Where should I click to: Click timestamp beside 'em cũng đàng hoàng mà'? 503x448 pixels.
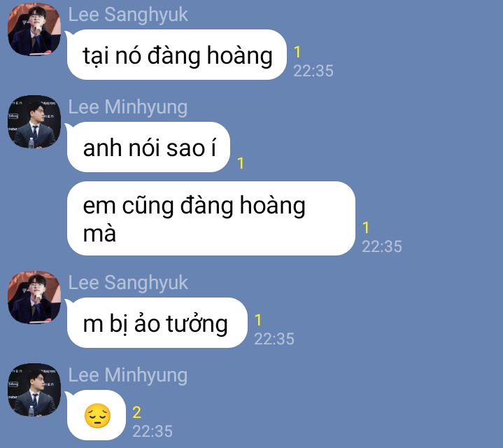382,246
